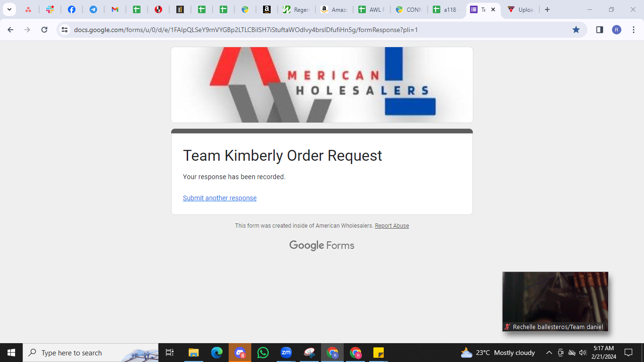Open the Facebook pinned tab

tap(72, 9)
